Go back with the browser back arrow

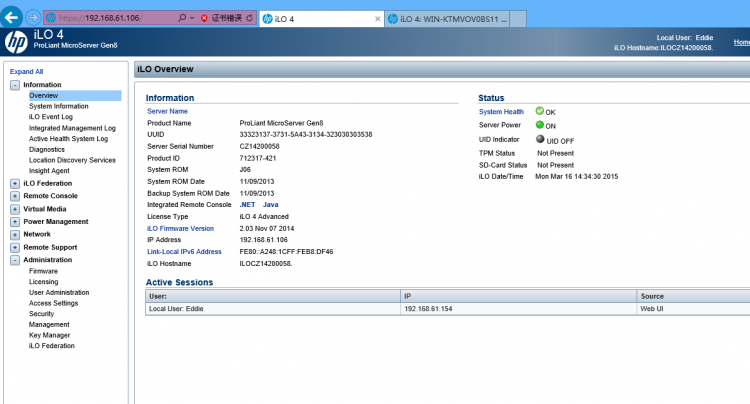click(x=11, y=18)
